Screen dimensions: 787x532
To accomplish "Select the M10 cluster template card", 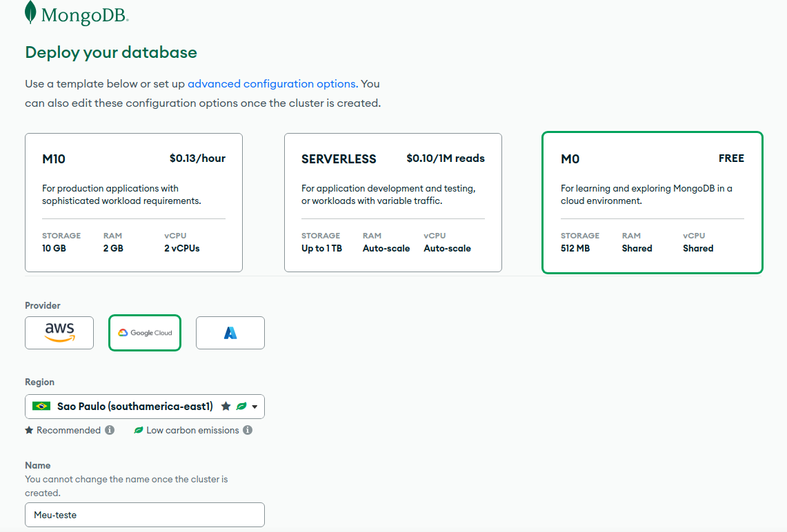I will coord(134,203).
